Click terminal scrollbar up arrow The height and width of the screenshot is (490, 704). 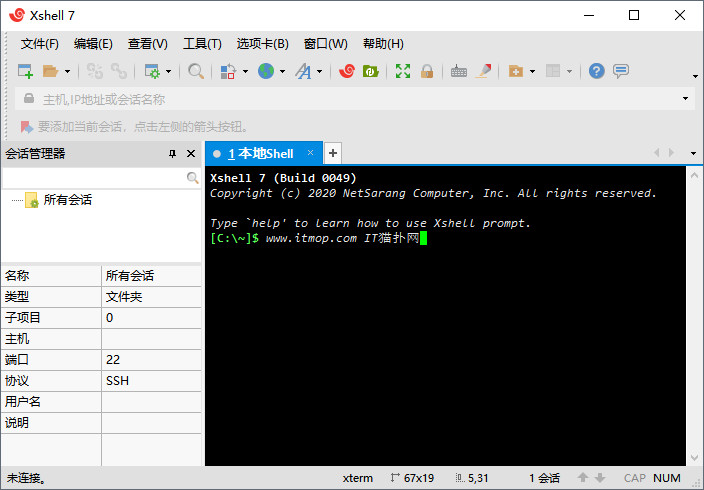coord(694,175)
